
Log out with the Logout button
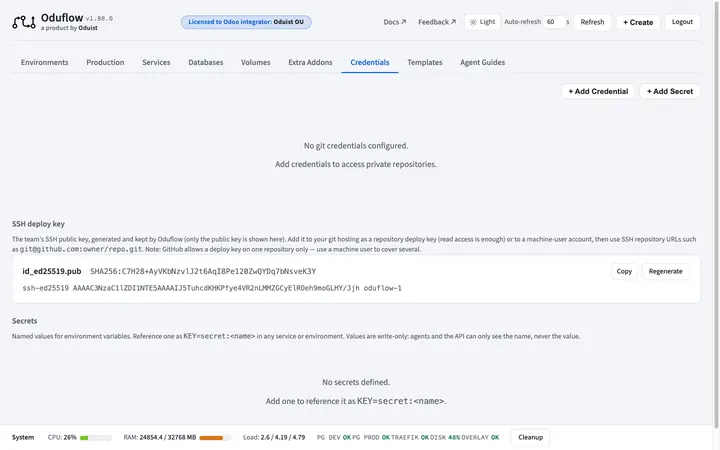(x=682, y=22)
